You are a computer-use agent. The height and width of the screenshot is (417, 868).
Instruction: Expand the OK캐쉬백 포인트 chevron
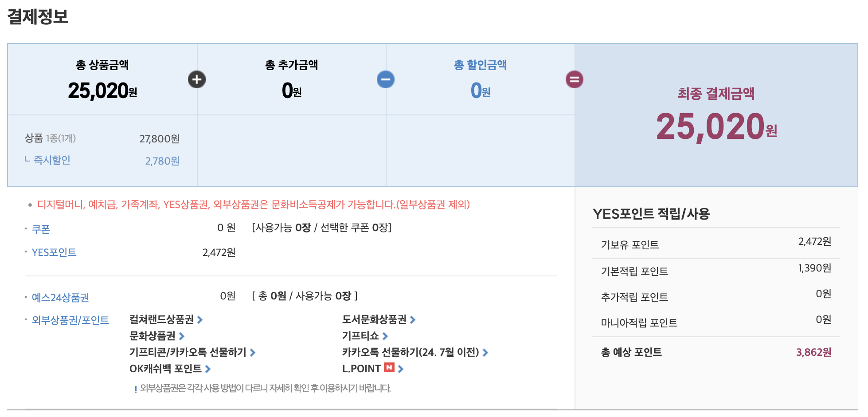pyautogui.click(x=207, y=368)
